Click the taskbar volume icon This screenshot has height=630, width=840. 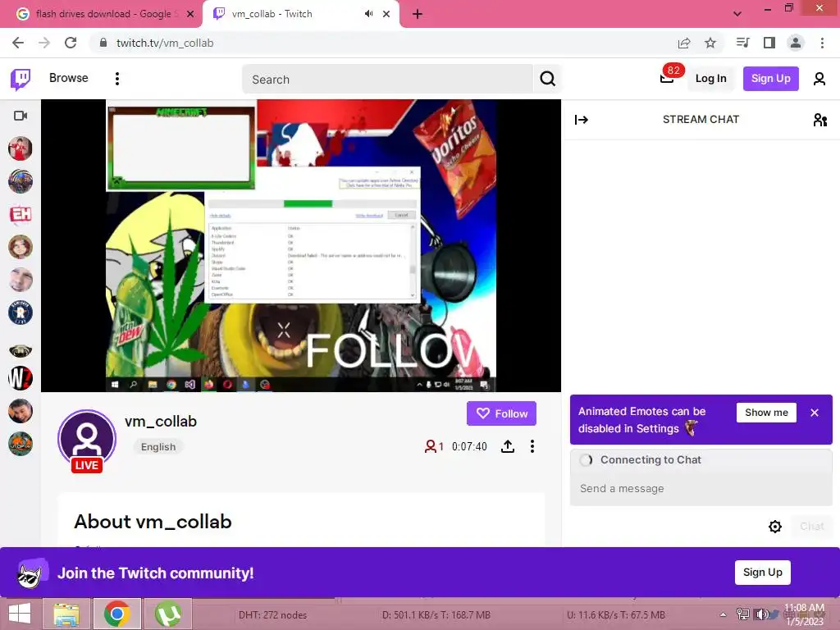point(760,614)
